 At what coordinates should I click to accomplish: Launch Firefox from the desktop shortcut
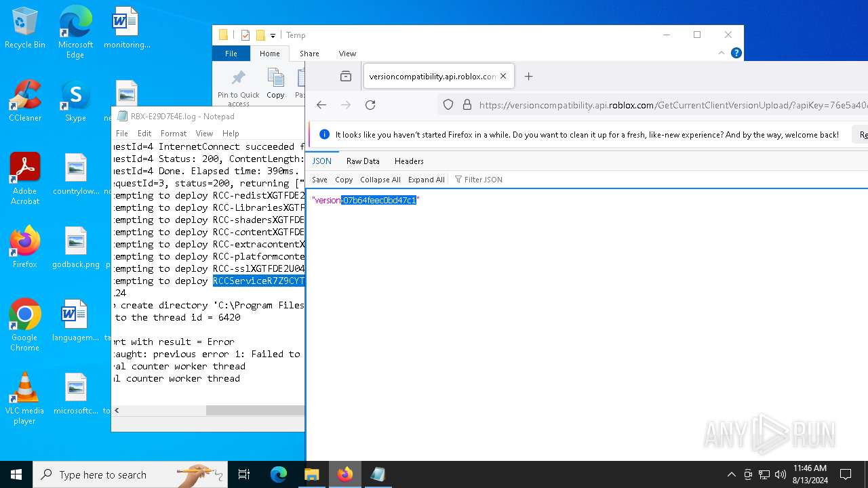25,248
